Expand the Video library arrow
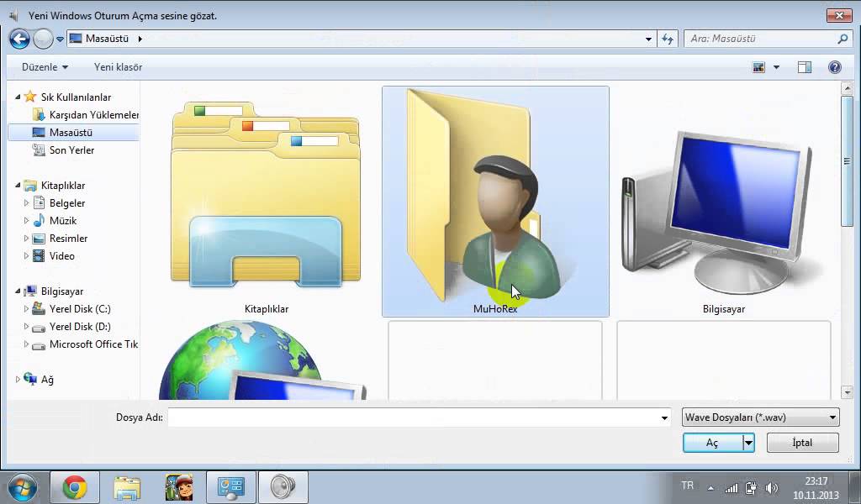This screenshot has height=504, width=861. [26, 255]
